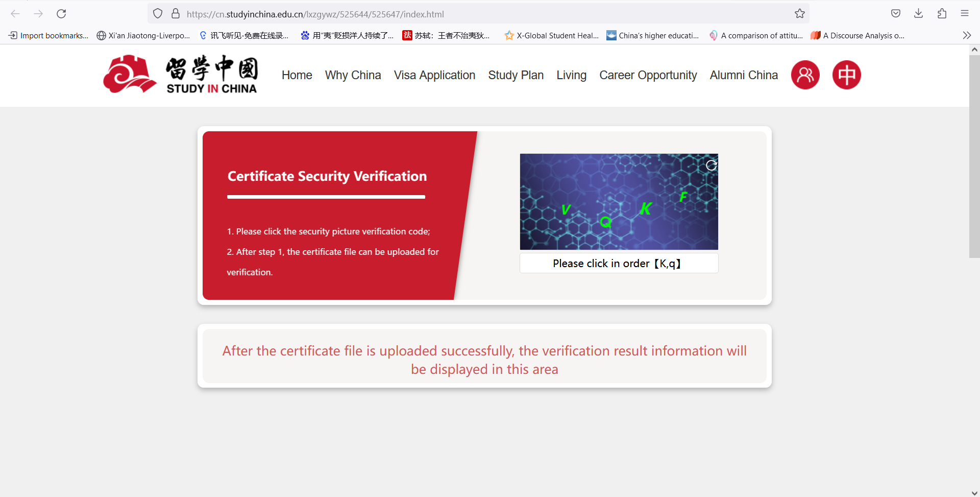980x497 pixels.
Task: Click the letter Q in captcha
Action: tap(605, 222)
